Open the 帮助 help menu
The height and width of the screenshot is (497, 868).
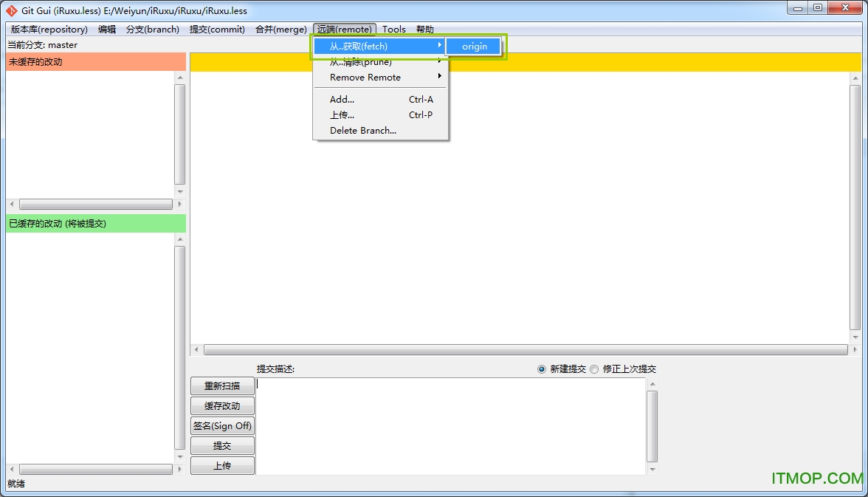[424, 29]
